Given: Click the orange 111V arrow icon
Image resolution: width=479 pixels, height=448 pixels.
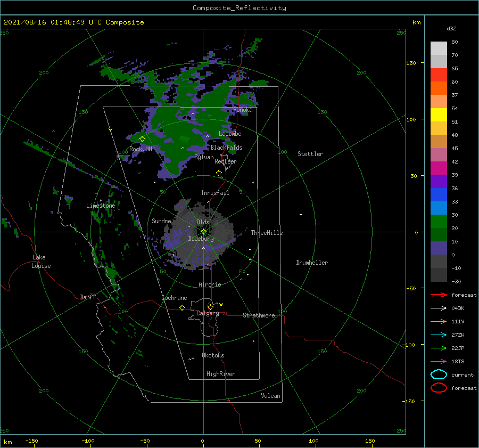Looking at the screenshot, I should click(x=439, y=321).
